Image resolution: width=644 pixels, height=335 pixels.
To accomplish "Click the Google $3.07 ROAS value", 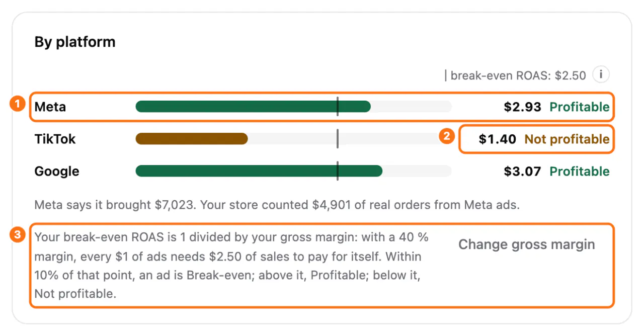I will point(523,171).
